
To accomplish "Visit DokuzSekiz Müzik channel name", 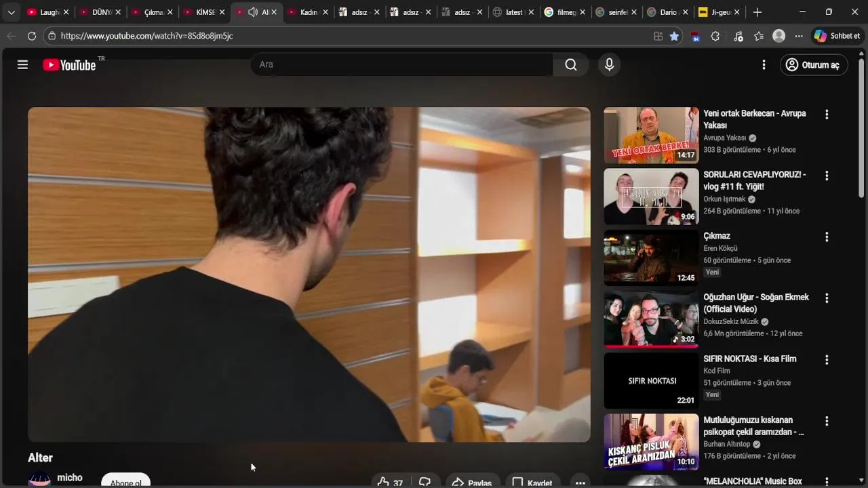I will pos(731,321).
